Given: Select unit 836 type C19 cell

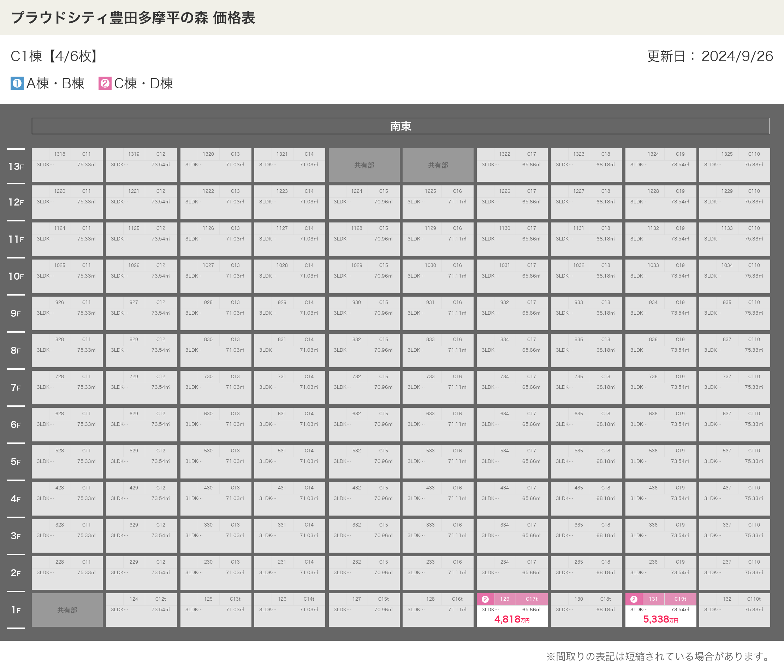Looking at the screenshot, I should pos(661,350).
